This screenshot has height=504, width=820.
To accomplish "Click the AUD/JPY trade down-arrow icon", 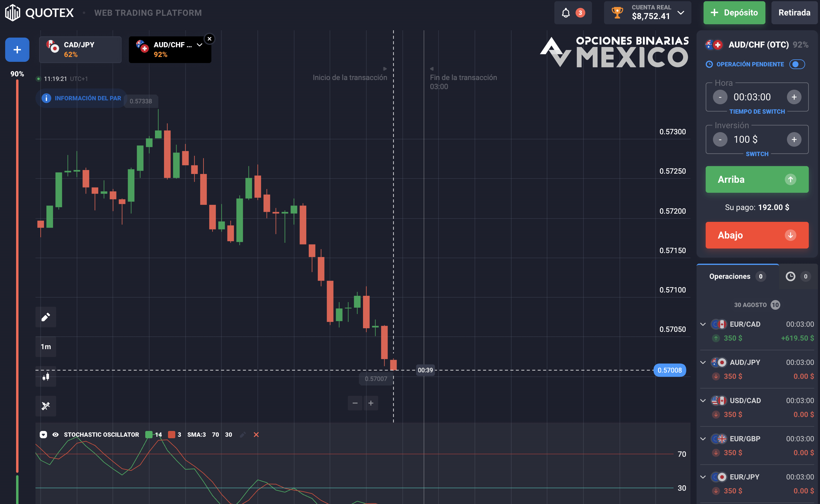I will [x=716, y=376].
